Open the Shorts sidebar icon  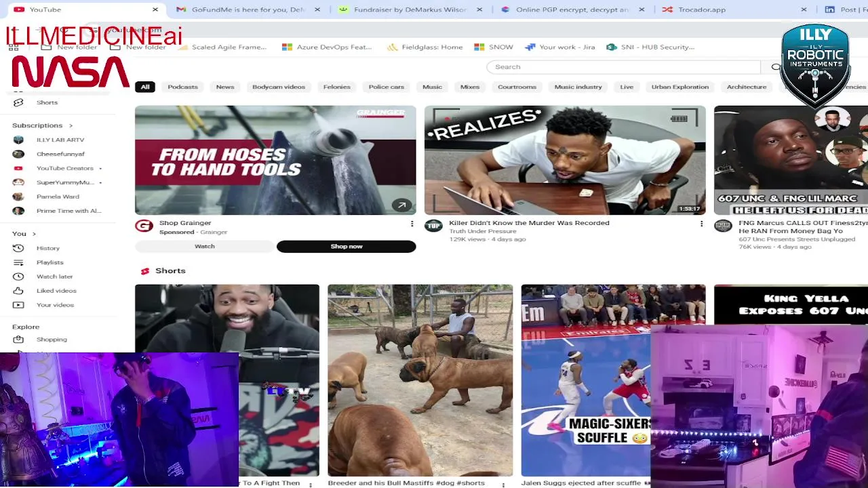pyautogui.click(x=18, y=102)
